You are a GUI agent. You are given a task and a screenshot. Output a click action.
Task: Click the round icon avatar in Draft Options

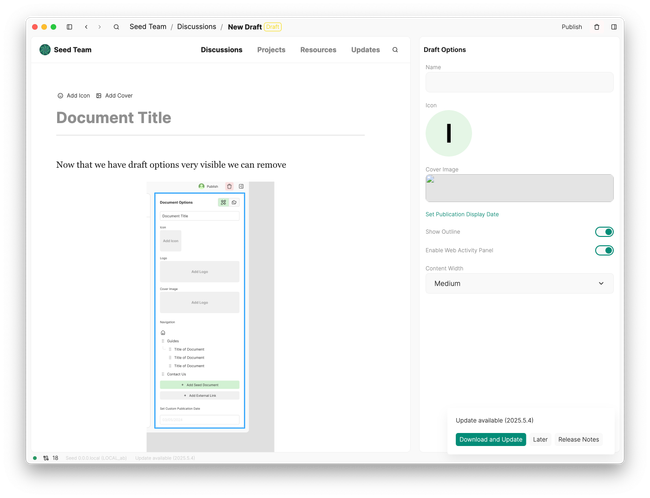click(x=448, y=133)
